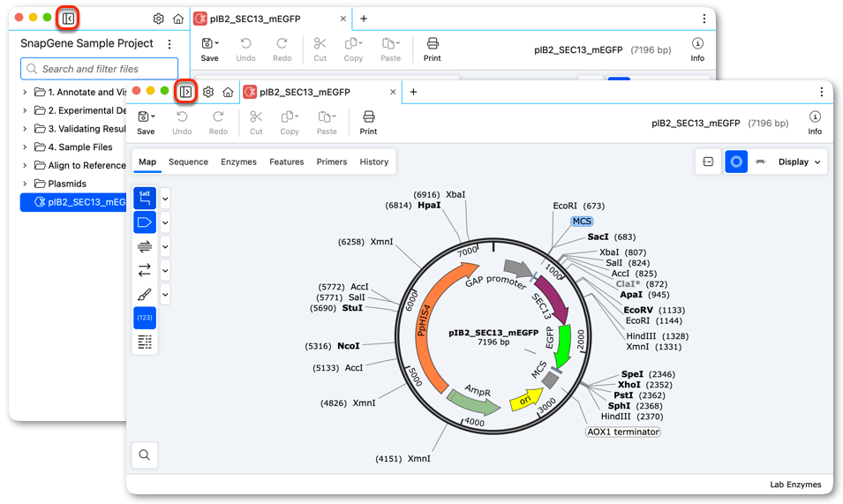The height and width of the screenshot is (504, 843).
Task: Toggle the (123) position numbers button
Action: 145,318
